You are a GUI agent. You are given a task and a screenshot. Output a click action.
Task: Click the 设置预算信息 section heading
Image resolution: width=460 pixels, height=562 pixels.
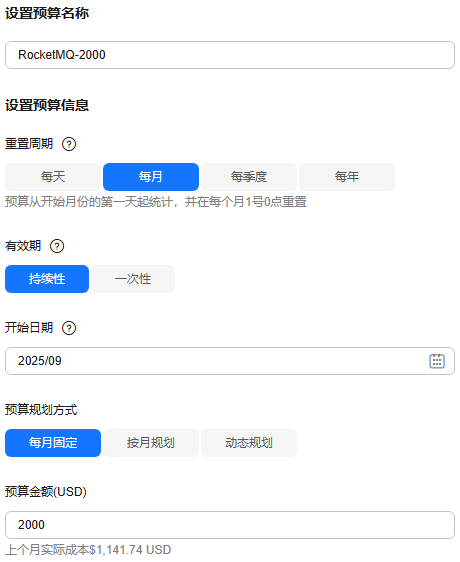[47, 105]
